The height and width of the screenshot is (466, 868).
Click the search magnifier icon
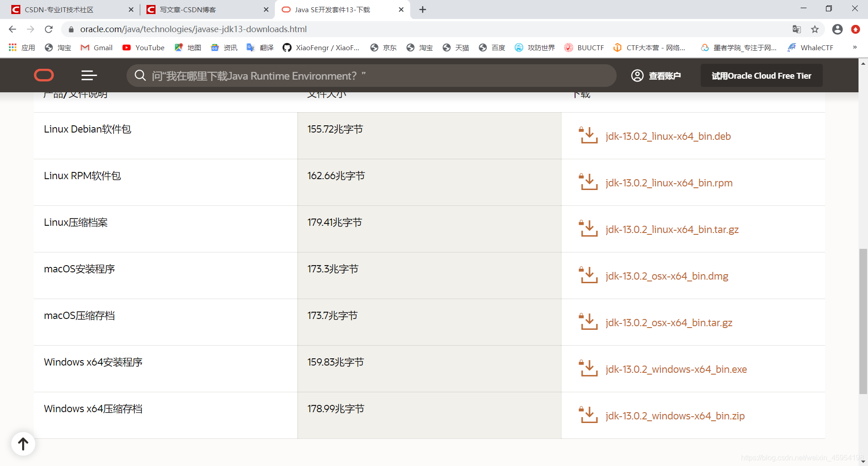tap(140, 76)
